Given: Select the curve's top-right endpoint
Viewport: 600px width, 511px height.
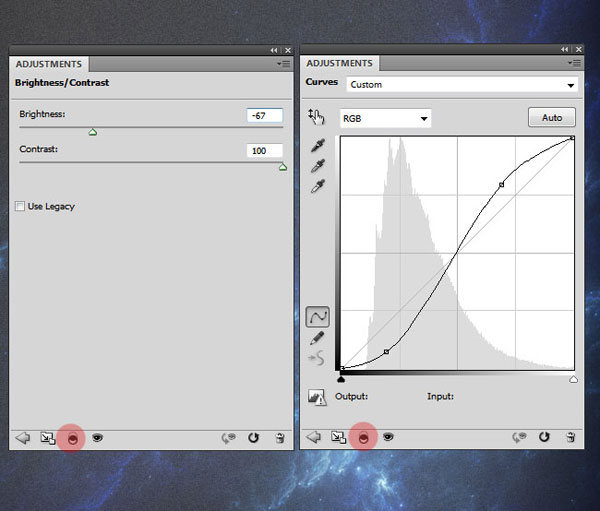Looking at the screenshot, I should click(x=572, y=138).
